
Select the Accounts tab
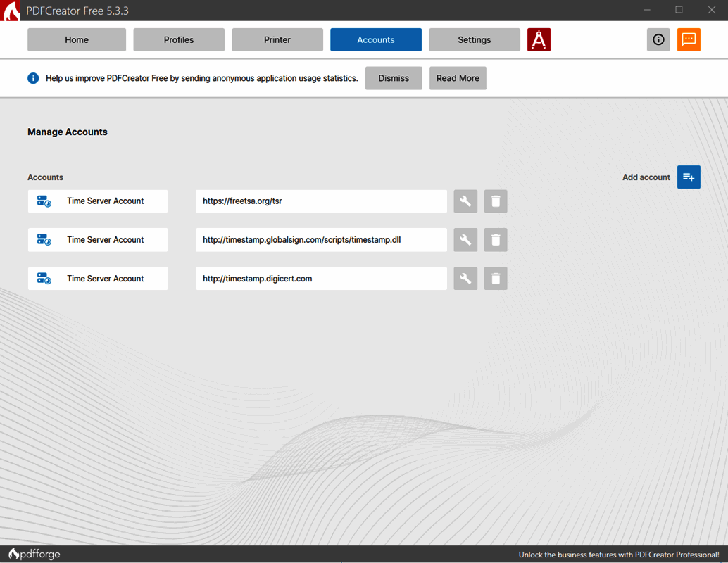tap(376, 39)
